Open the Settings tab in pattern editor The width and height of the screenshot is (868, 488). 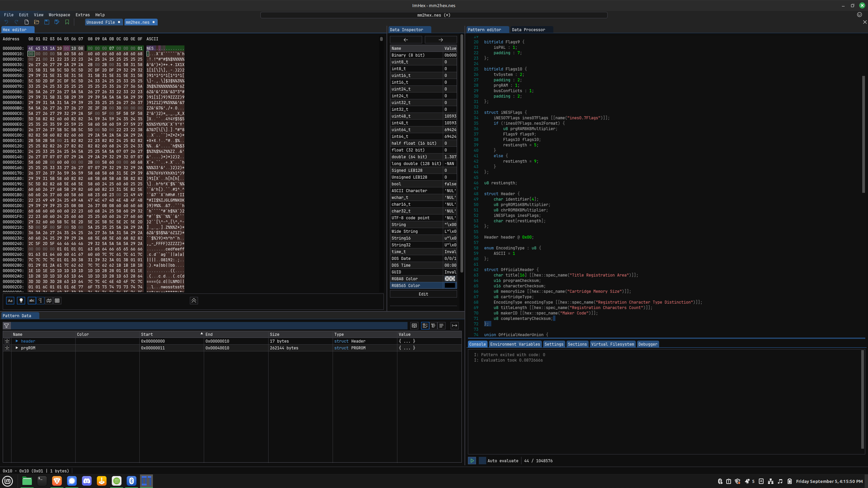[x=554, y=344]
